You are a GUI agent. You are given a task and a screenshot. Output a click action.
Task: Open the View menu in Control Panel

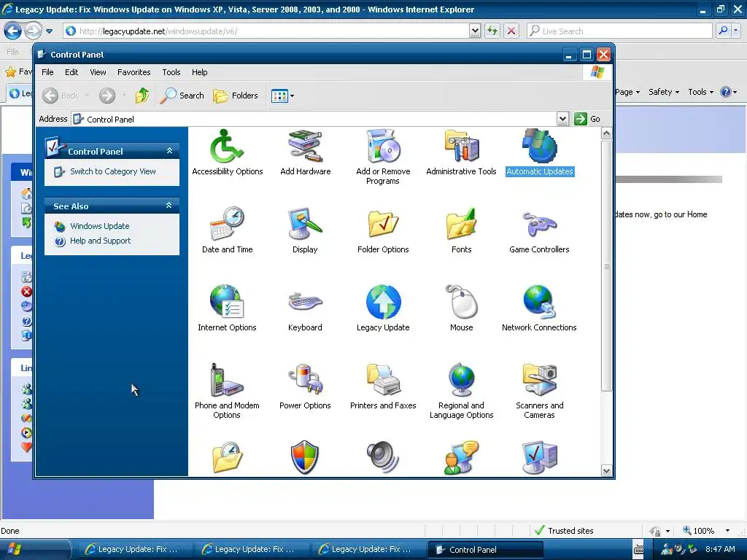(98, 72)
